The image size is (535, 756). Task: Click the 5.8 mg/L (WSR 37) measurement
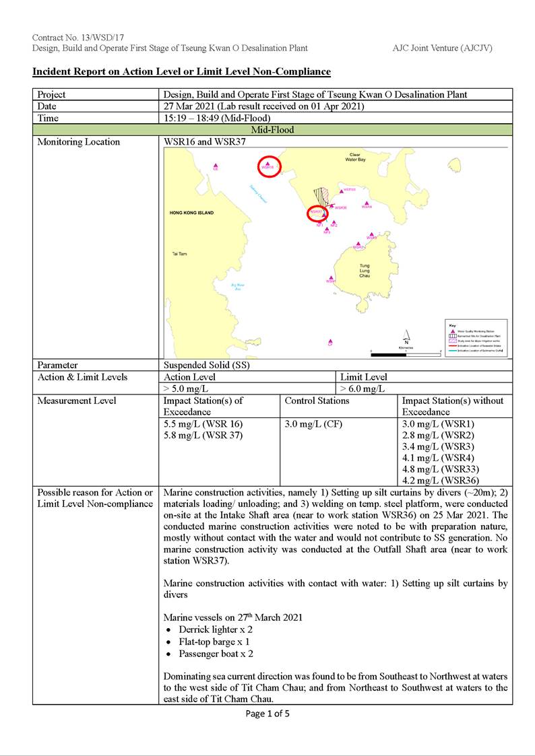tap(203, 436)
